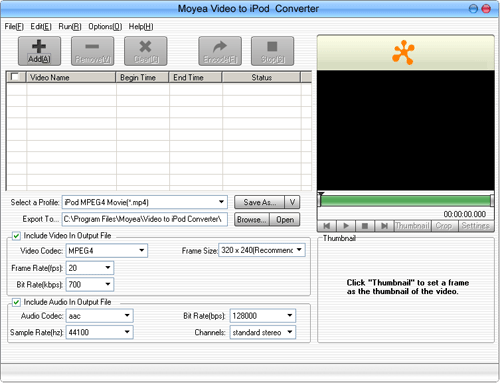
Task: Click the green preview seek bar
Action: tap(405, 201)
